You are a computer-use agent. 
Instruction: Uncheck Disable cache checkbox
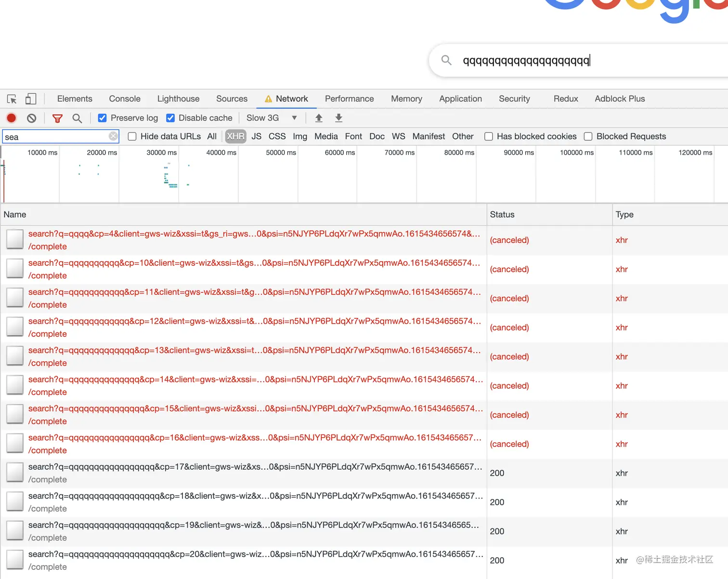coord(170,118)
